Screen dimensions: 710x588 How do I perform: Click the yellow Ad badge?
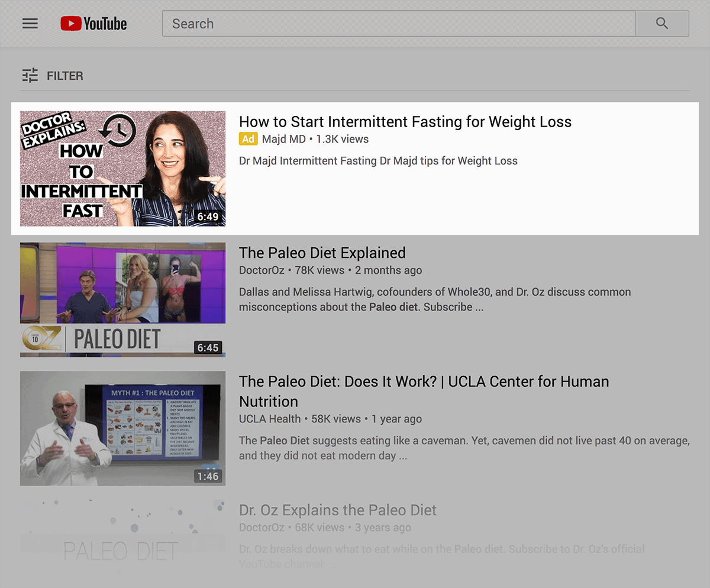pyautogui.click(x=248, y=139)
